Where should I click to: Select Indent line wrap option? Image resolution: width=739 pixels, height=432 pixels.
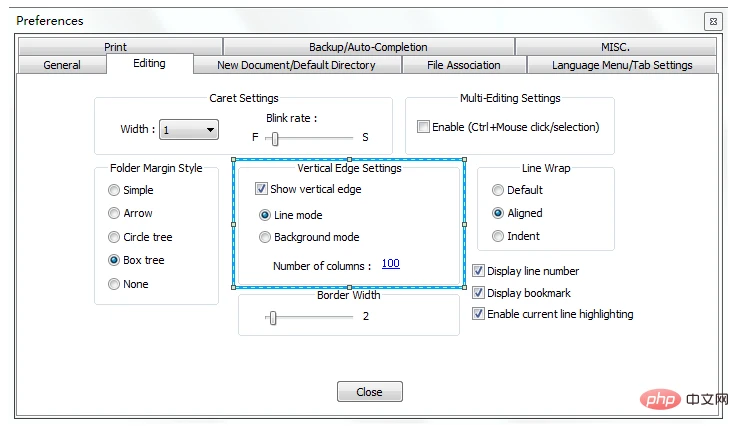coord(498,237)
